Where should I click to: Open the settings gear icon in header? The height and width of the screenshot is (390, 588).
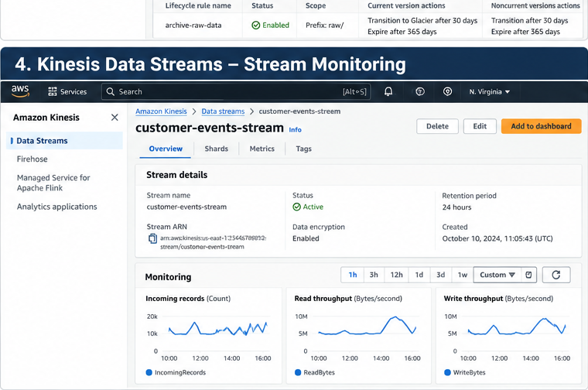pyautogui.click(x=447, y=91)
